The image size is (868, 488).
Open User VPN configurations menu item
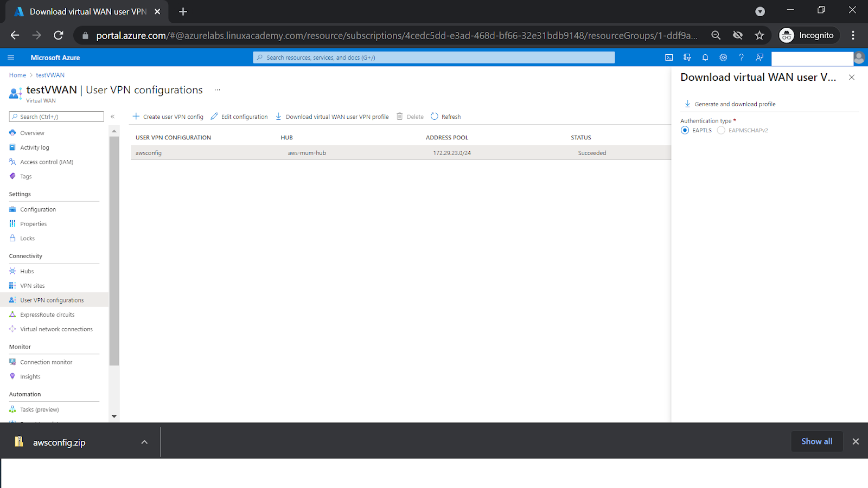coord(54,300)
